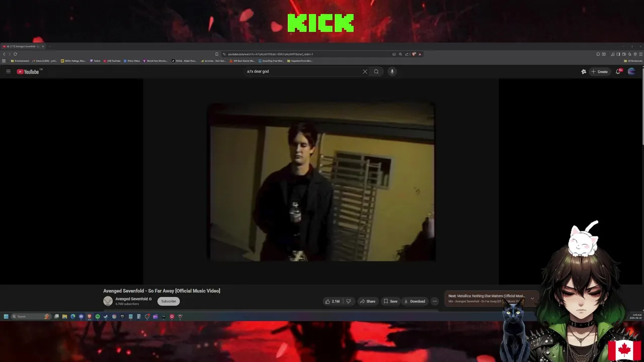
Task: Go back with the browser back arrow
Action: coord(4,54)
